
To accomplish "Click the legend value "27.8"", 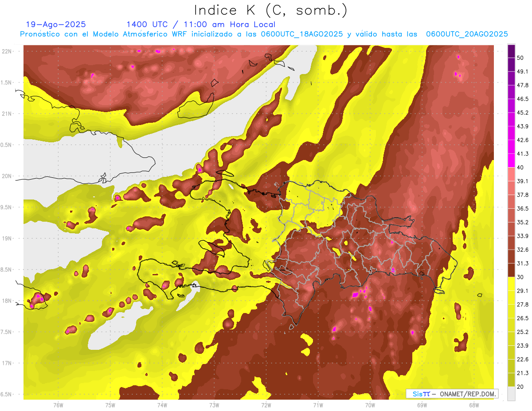I will (522, 304).
